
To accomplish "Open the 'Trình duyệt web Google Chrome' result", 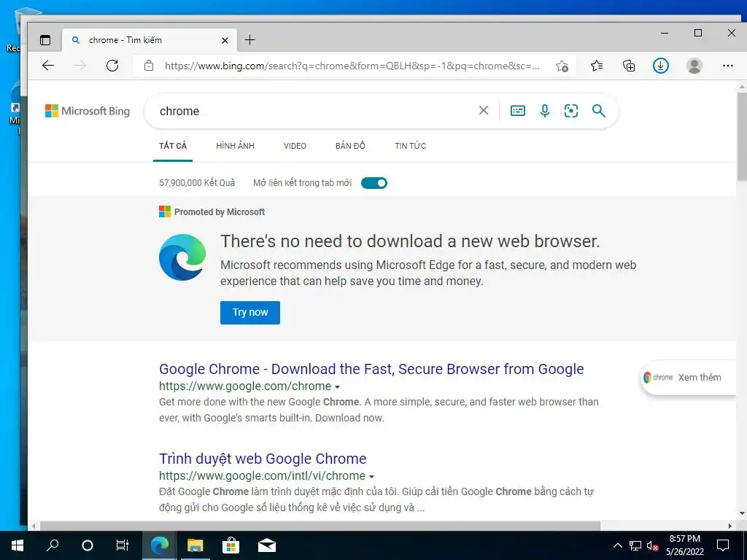I will (x=263, y=459).
